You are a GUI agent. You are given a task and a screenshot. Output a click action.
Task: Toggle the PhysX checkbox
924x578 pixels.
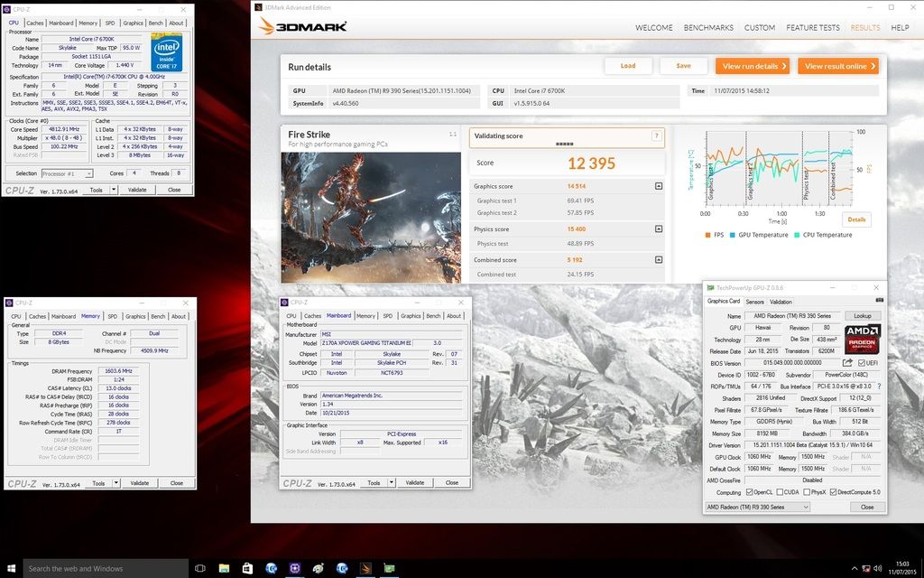point(806,492)
